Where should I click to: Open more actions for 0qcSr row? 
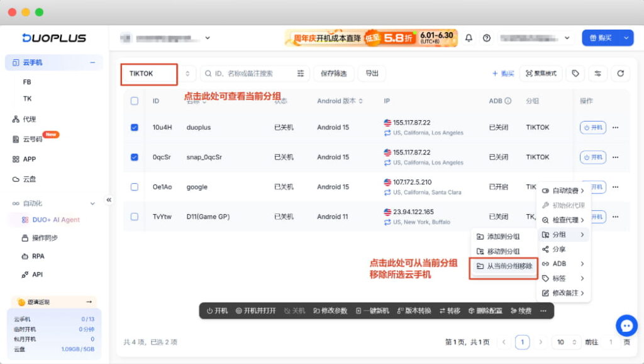click(615, 157)
